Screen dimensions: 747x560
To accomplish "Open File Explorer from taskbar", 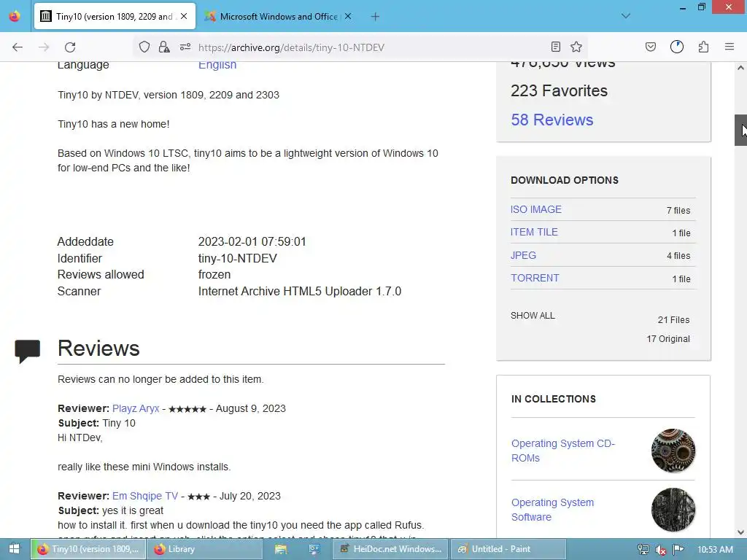I will (281, 549).
